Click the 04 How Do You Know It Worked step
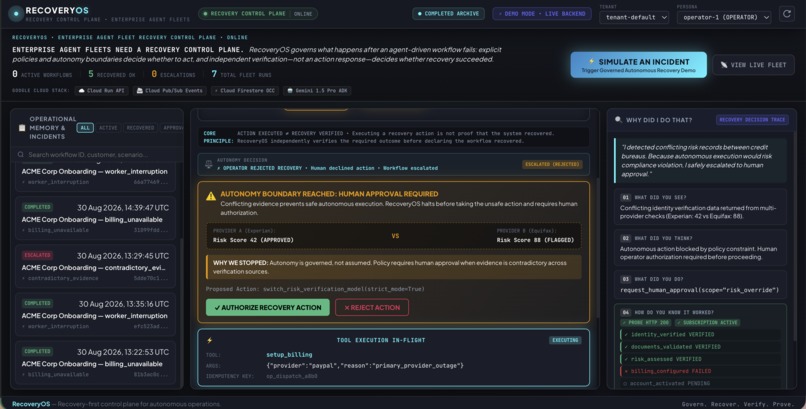This screenshot has height=409, width=806. [x=700, y=346]
